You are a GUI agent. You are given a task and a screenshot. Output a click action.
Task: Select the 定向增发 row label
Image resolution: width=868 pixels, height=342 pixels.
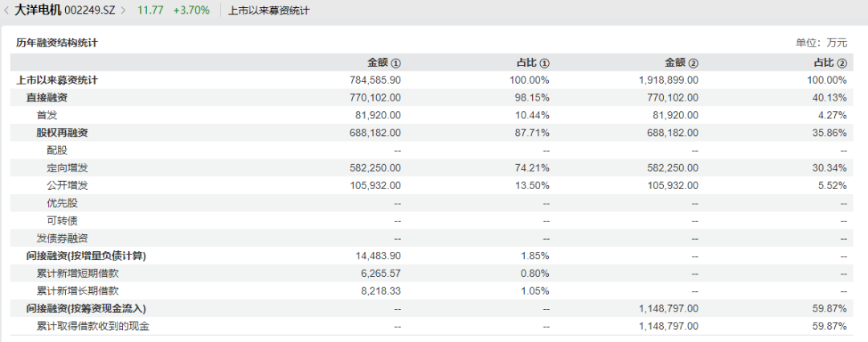click(x=67, y=167)
